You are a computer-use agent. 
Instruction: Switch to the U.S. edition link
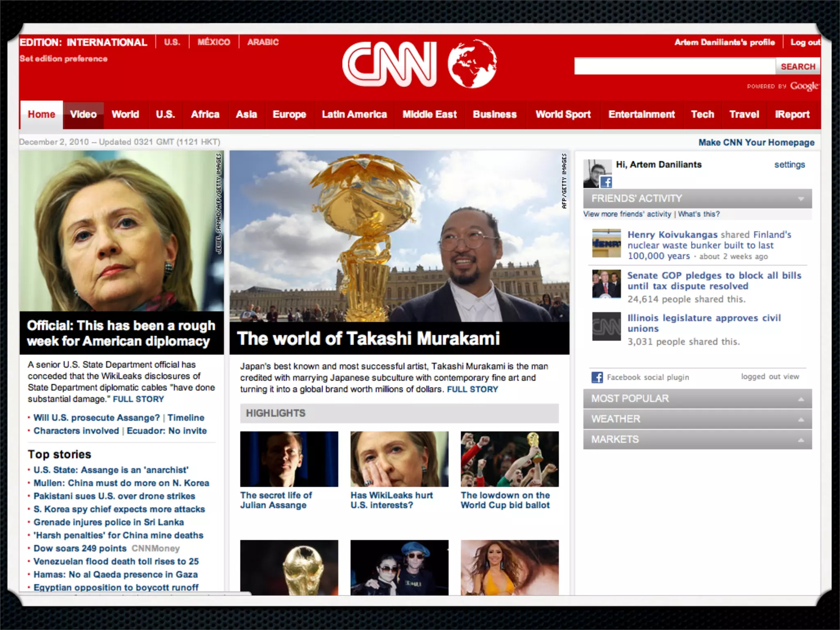pyautogui.click(x=172, y=42)
